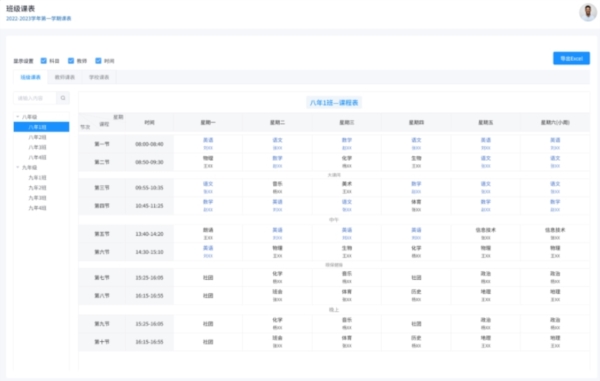Click the 第五节 row label

coord(102,234)
